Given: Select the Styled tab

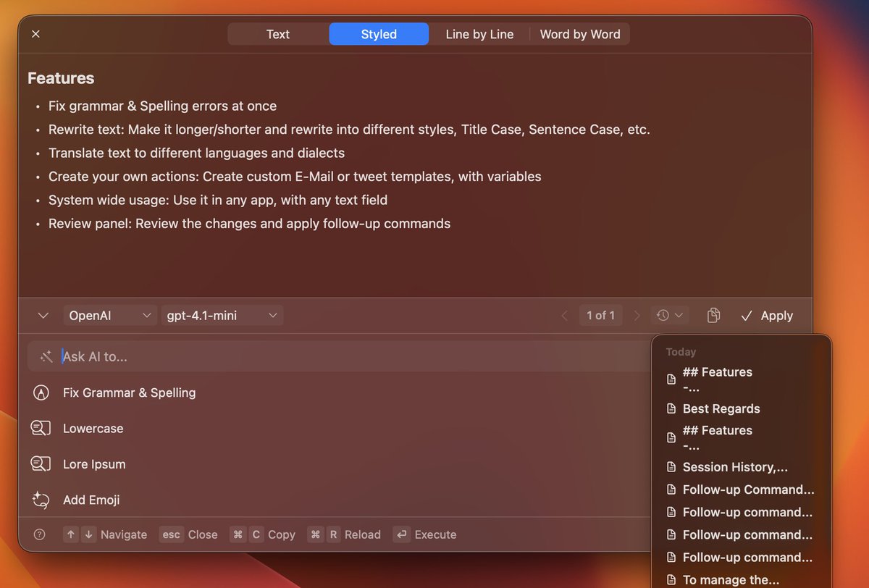Looking at the screenshot, I should (x=379, y=34).
